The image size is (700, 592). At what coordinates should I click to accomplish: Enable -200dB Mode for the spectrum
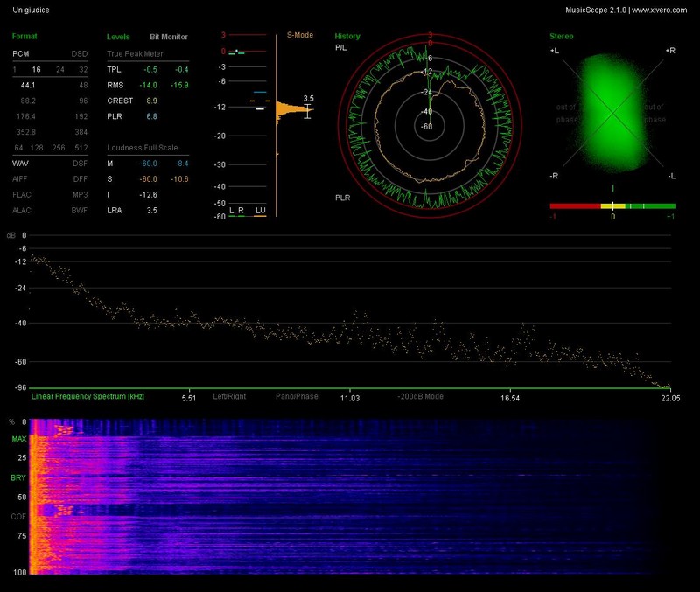[421, 396]
